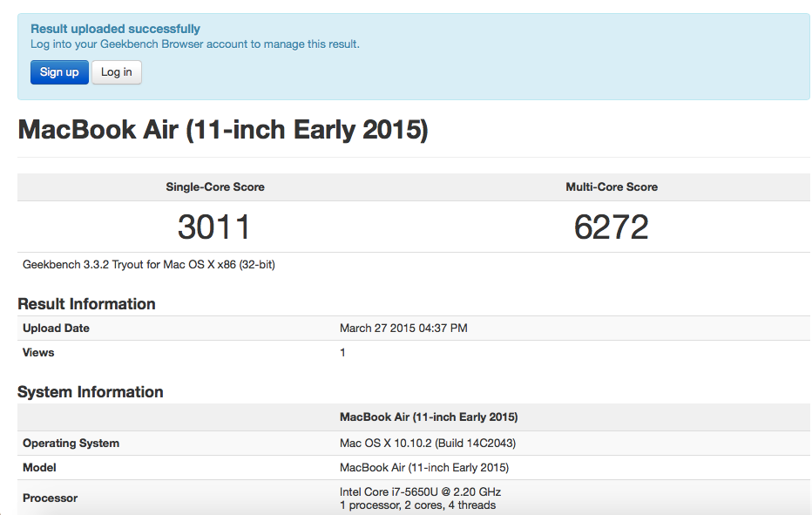812x515 pixels.
Task: Select Model value 'MacBook Air (11-inch Early 2015)'
Action: 424,467
